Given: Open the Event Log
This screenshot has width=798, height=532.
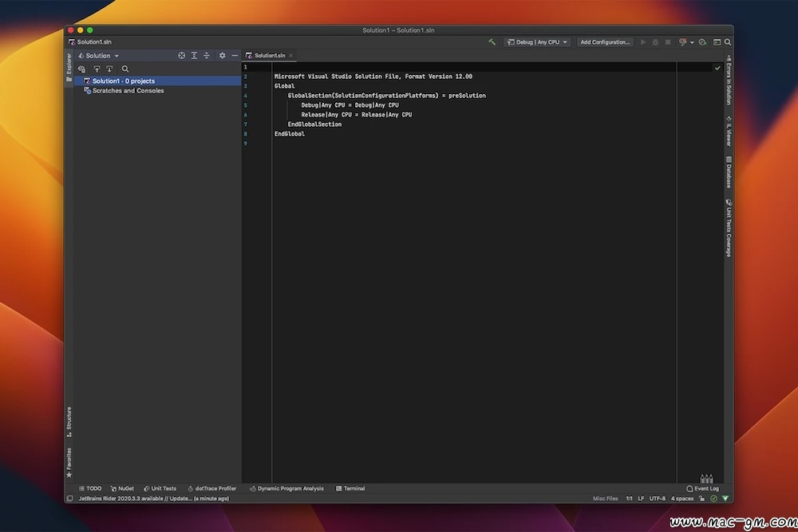Looking at the screenshot, I should 702,488.
